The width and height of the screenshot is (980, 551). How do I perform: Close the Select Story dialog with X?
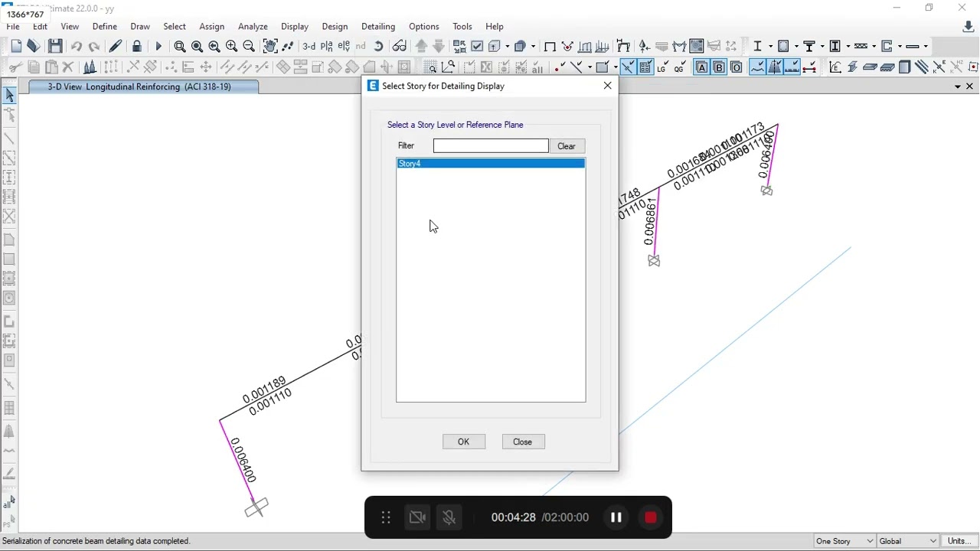click(608, 86)
